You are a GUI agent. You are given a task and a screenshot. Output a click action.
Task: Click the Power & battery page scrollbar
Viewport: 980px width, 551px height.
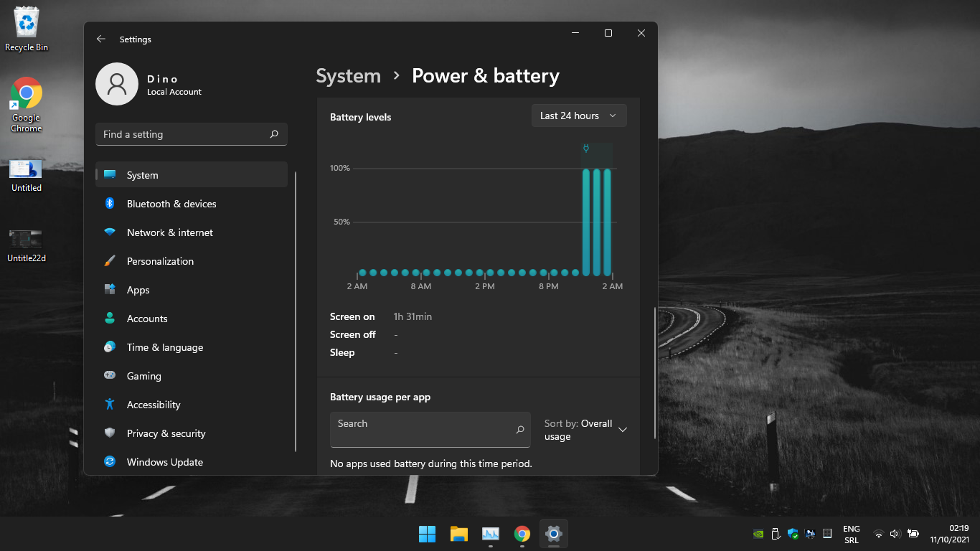[654, 373]
